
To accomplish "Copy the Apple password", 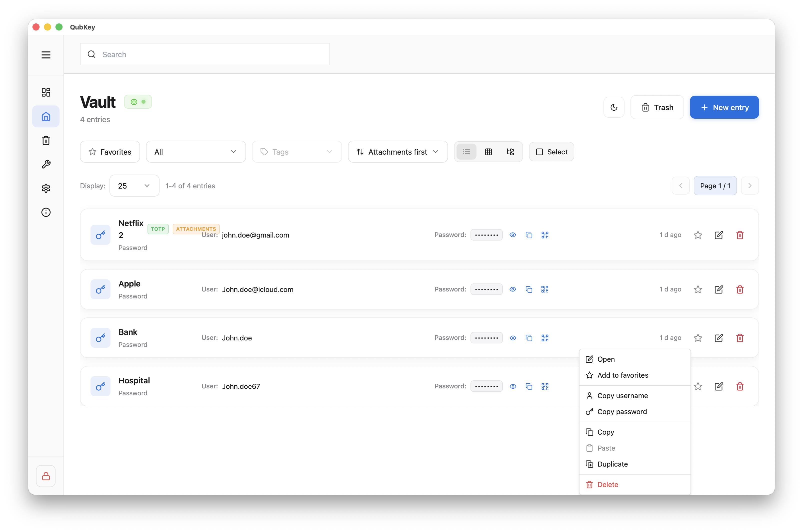I will click(529, 289).
